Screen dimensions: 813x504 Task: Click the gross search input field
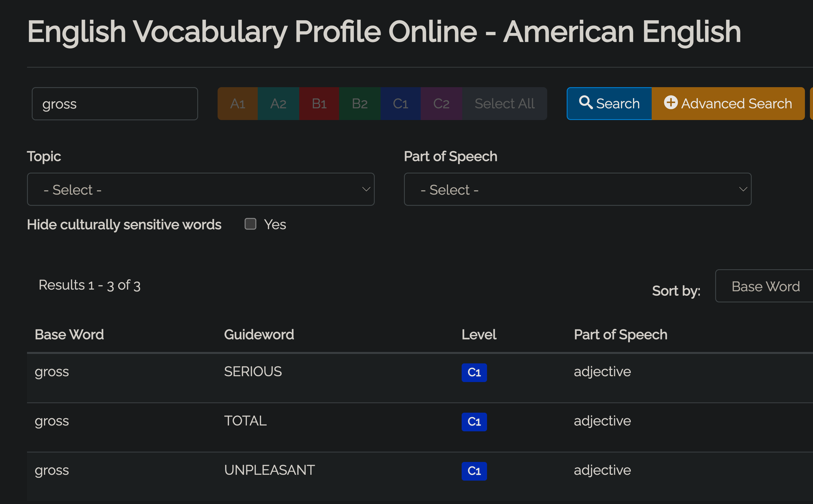tap(115, 104)
